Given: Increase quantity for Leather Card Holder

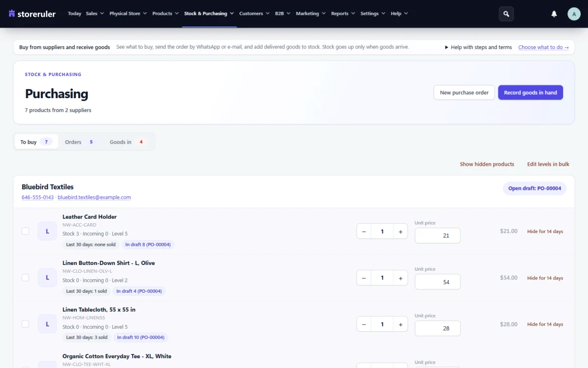Looking at the screenshot, I should [x=400, y=231].
